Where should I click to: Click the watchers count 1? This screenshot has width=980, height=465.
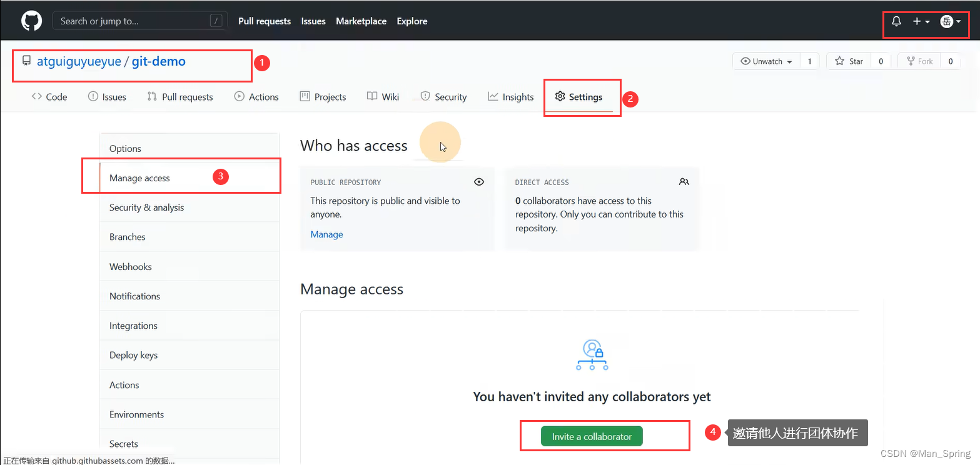(x=809, y=61)
